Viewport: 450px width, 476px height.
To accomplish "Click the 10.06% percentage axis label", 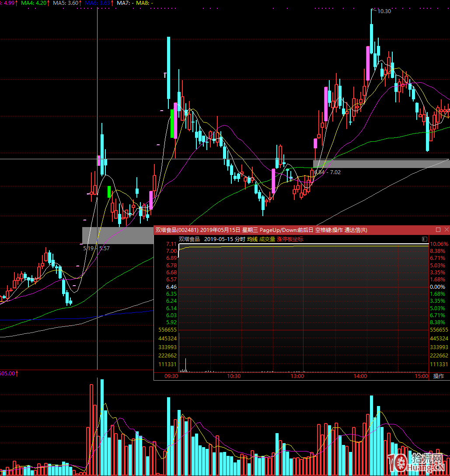I will pos(439,244).
